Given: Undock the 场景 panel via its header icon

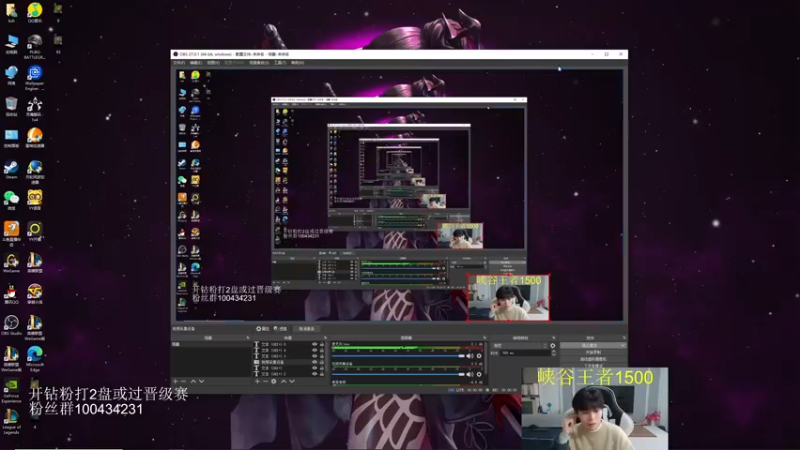Looking at the screenshot, I should click(x=247, y=338).
